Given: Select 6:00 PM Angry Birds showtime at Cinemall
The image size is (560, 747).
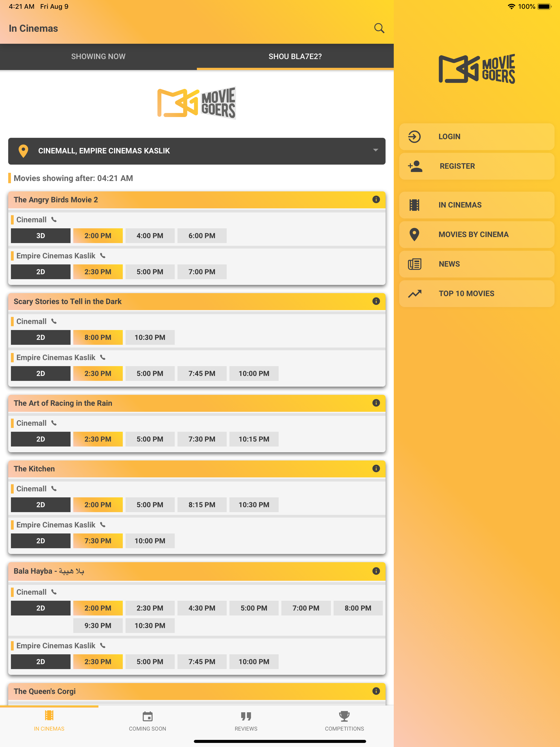Looking at the screenshot, I should click(x=202, y=236).
